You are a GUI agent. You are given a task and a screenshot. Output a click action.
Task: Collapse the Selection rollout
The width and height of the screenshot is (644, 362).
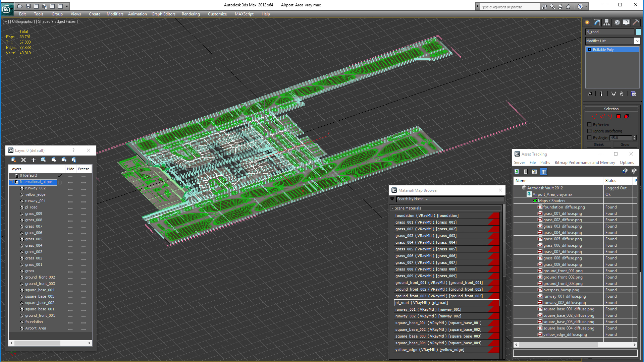tap(611, 109)
